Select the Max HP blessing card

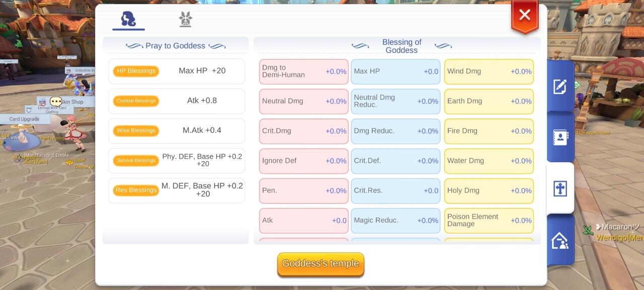(395, 71)
